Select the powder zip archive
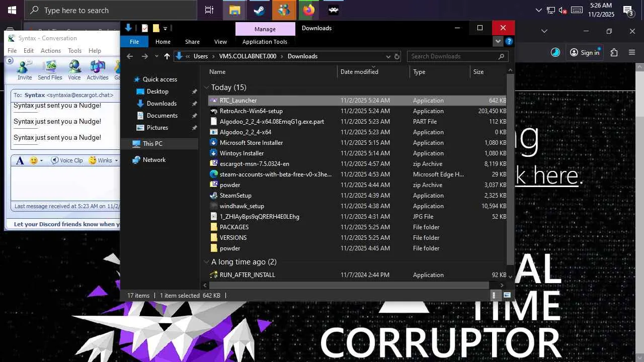 [358, 185]
